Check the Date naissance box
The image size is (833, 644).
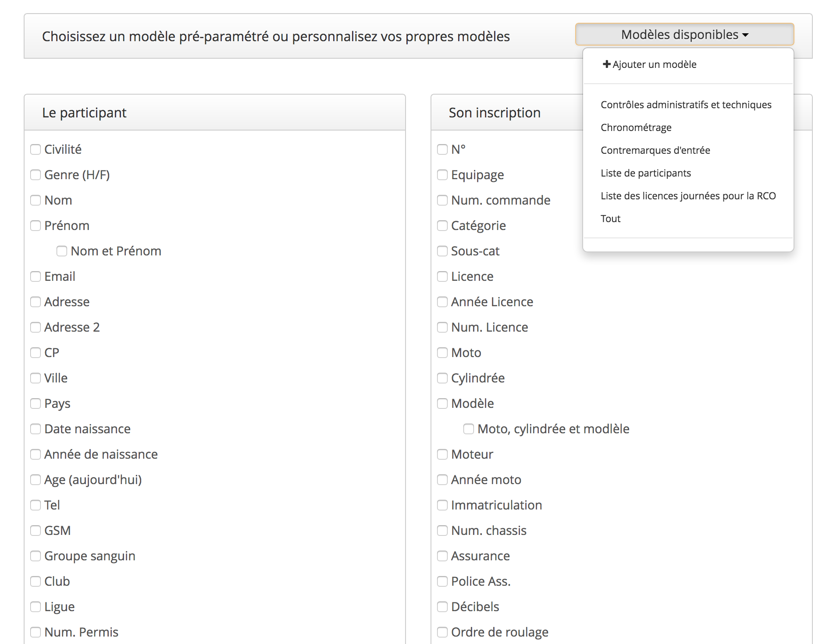pyautogui.click(x=36, y=429)
